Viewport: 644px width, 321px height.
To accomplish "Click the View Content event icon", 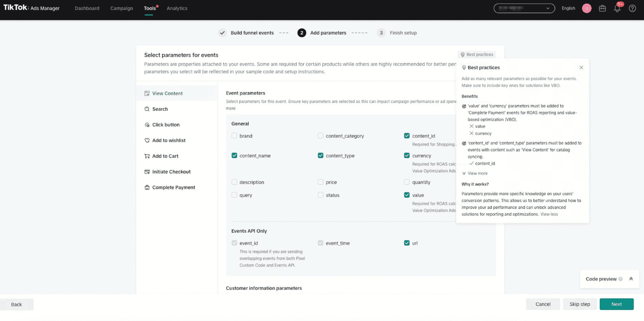I will 147,93.
